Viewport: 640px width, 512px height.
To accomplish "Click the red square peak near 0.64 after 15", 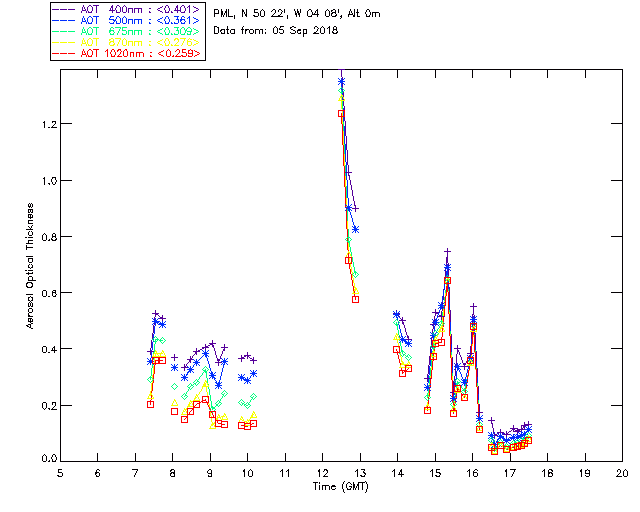I will coord(447,280).
